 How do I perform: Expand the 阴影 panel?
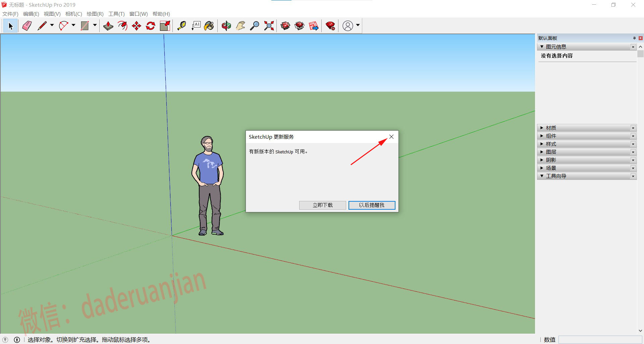[x=542, y=160]
